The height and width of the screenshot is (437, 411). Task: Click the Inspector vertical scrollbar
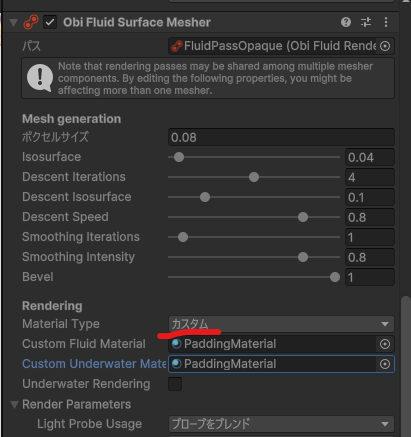pyautogui.click(x=406, y=367)
